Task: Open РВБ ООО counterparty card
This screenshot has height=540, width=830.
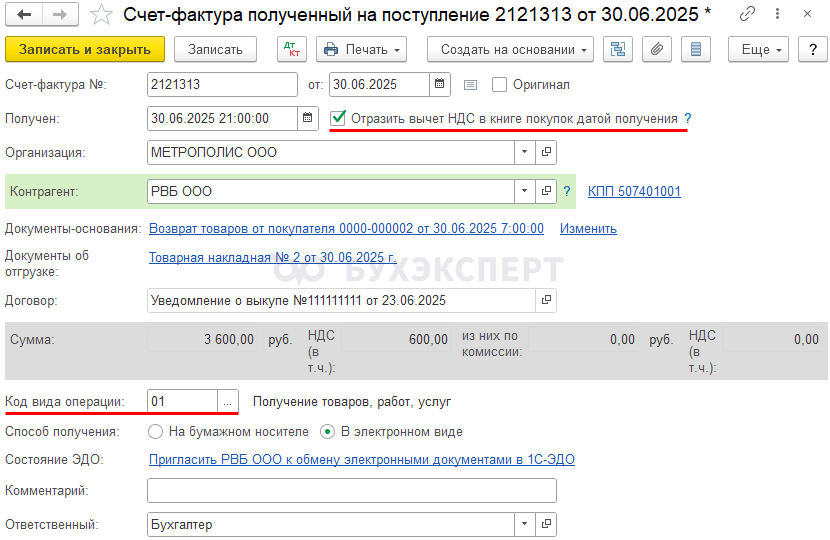Action: (x=546, y=191)
